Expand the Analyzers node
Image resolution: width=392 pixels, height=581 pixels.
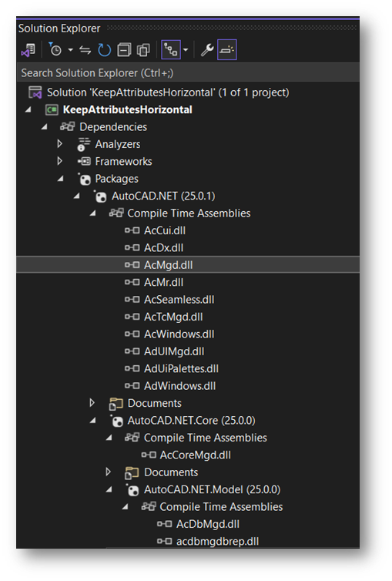click(60, 144)
